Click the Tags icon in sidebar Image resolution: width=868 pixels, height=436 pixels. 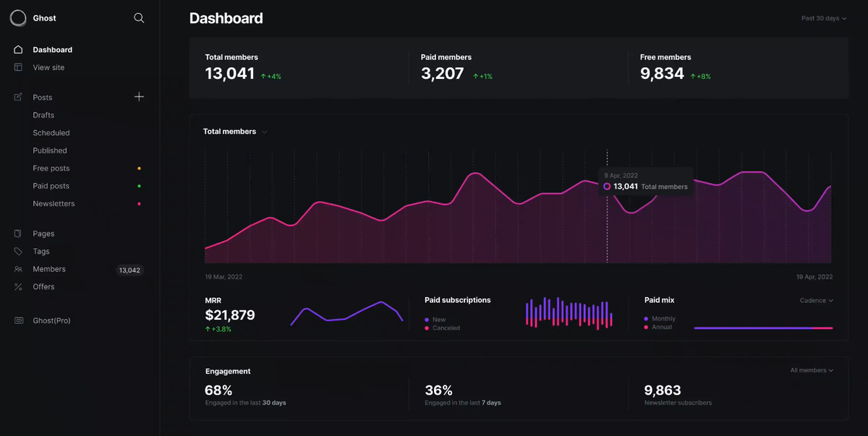[18, 252]
